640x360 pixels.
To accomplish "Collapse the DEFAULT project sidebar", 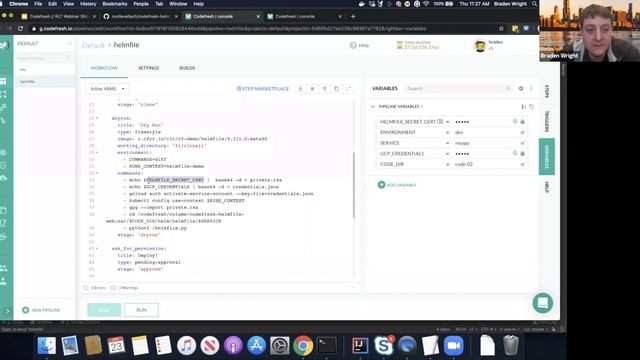I will [69, 43].
